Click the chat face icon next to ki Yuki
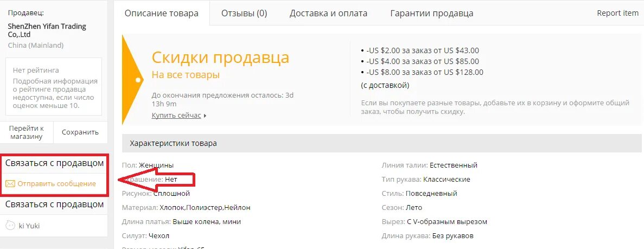Viewport: 644px width, 249px height. point(10,225)
